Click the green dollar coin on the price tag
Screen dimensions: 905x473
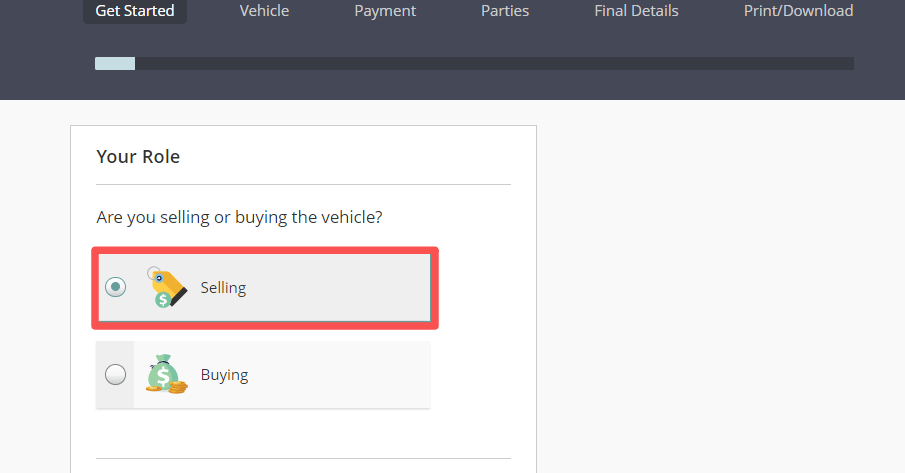click(x=162, y=300)
